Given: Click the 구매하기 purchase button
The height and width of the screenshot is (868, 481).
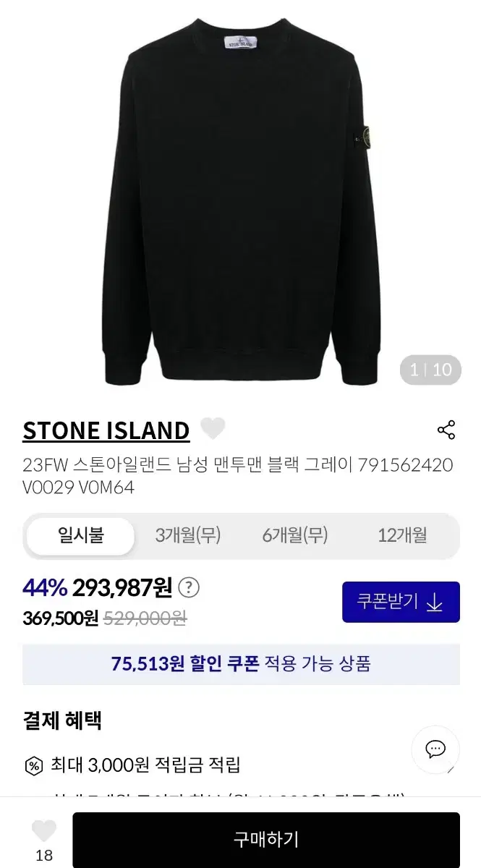Looking at the screenshot, I should pos(266,839).
